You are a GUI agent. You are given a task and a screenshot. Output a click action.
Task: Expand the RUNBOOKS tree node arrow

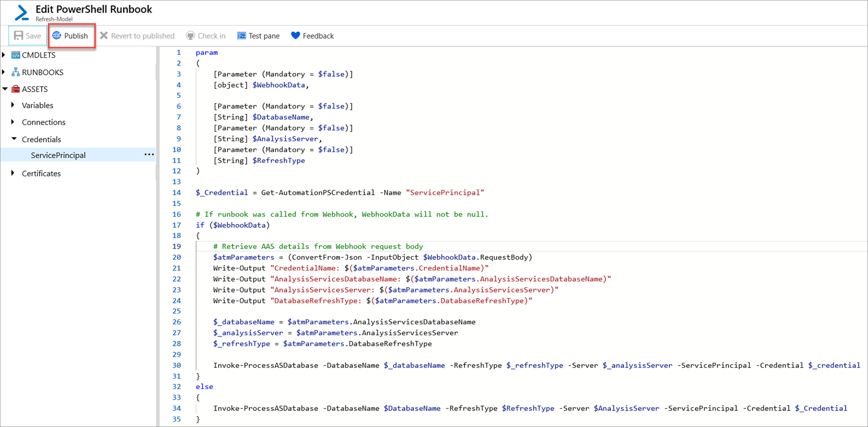click(4, 72)
